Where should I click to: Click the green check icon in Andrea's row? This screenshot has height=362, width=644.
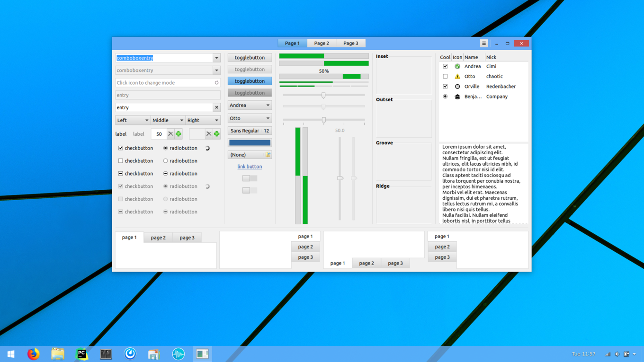[x=457, y=66]
